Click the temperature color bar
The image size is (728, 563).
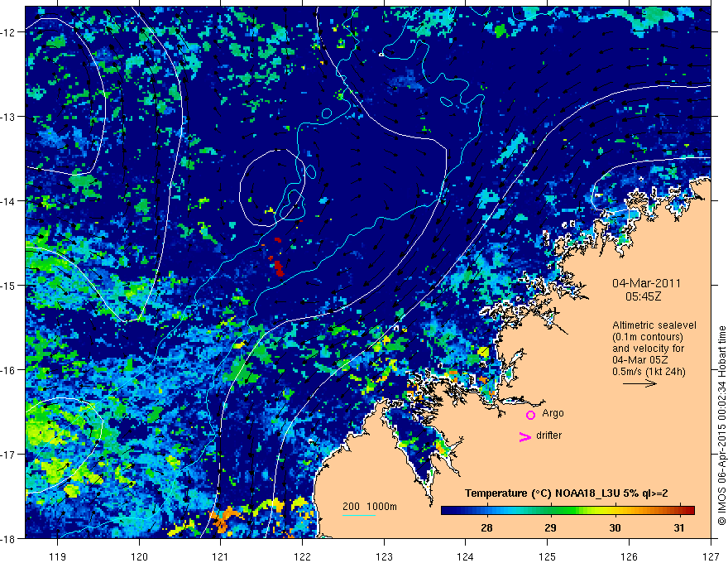coord(568,510)
